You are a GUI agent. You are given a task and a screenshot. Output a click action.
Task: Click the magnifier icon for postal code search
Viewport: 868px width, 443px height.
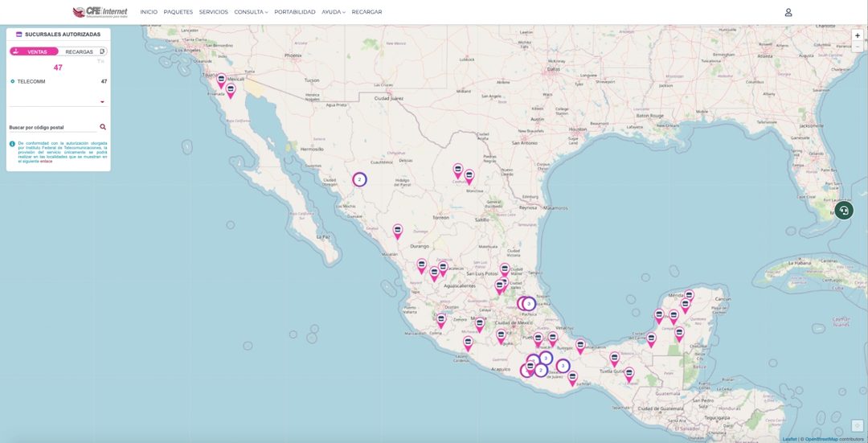102,127
